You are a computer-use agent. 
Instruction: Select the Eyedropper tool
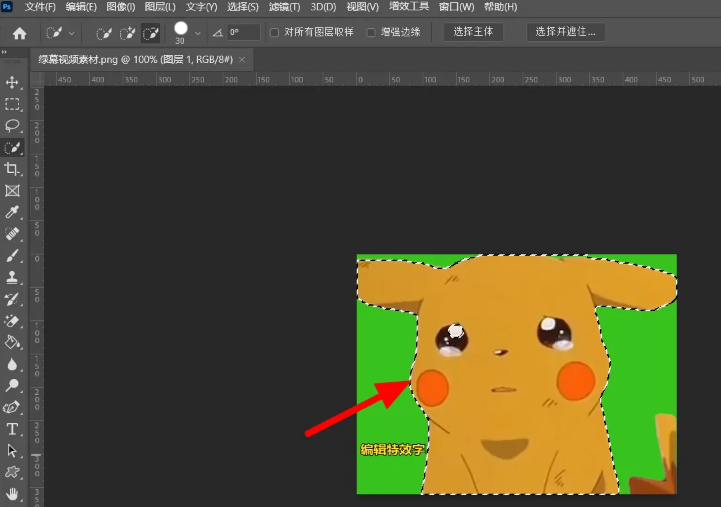[x=13, y=212]
